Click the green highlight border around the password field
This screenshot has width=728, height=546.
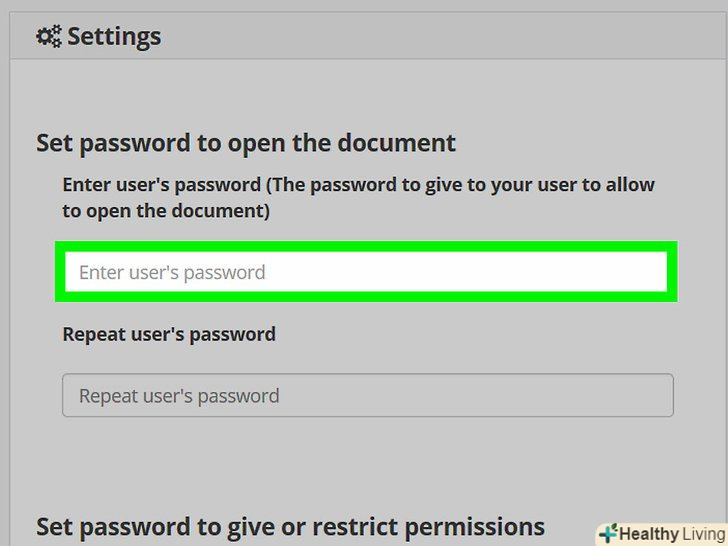366,246
